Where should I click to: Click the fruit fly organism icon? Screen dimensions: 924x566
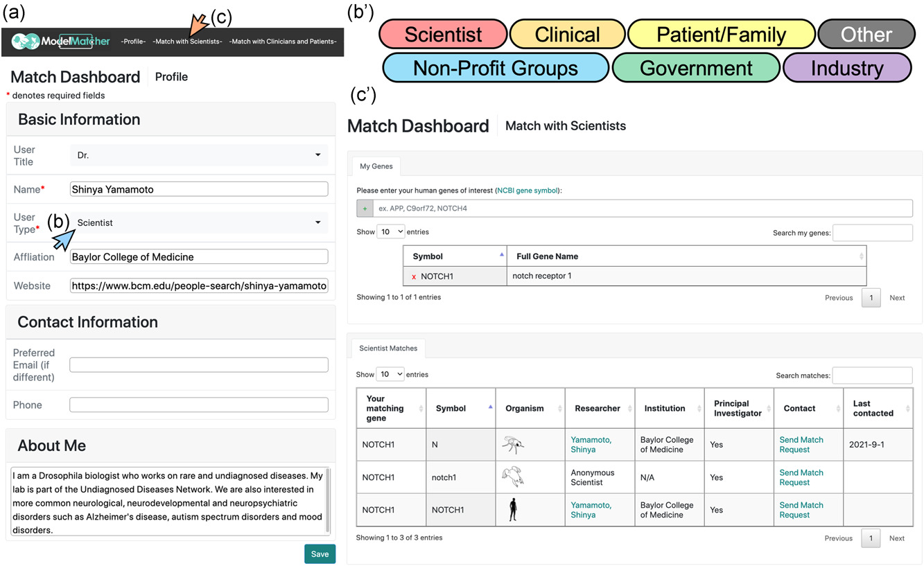[513, 445]
